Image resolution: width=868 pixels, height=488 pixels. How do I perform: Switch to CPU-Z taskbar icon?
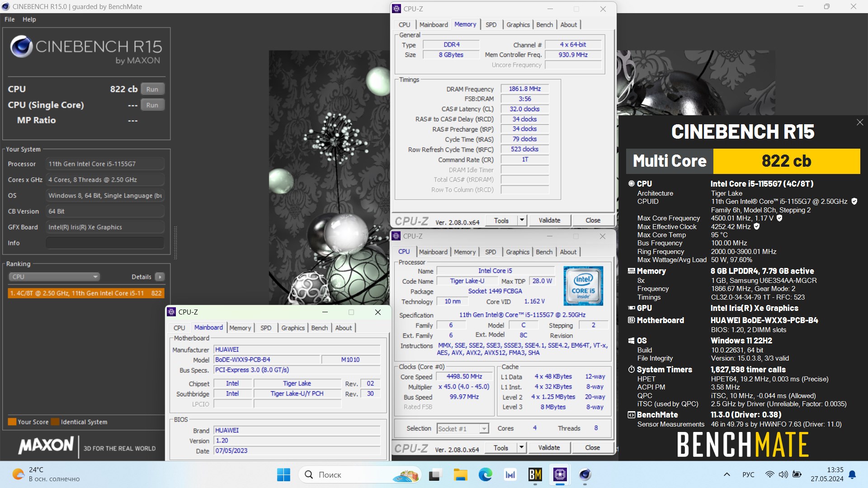[560, 474]
